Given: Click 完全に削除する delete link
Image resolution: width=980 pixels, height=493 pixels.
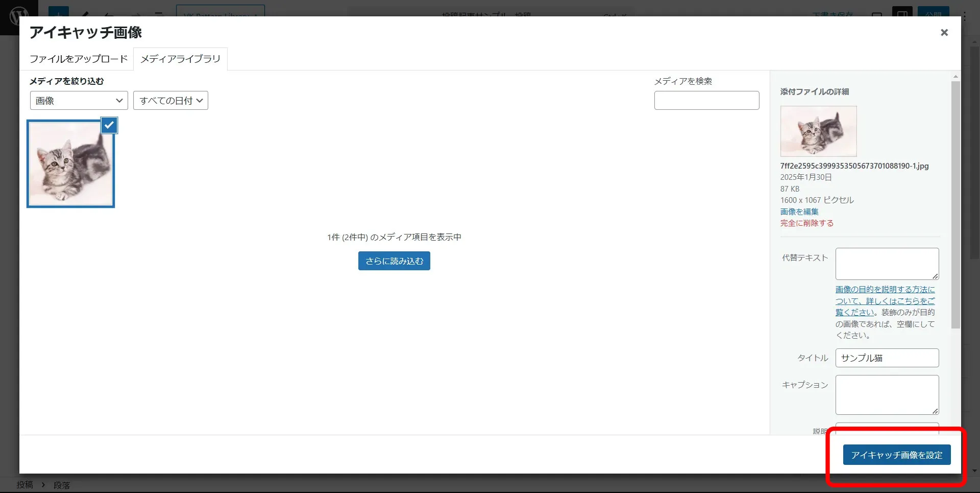Looking at the screenshot, I should (806, 223).
